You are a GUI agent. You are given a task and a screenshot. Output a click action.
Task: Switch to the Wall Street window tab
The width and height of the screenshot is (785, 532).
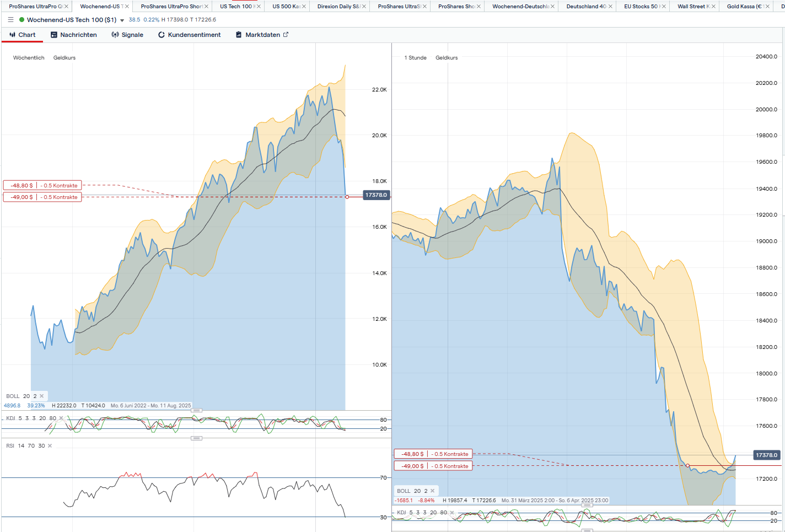pos(693,7)
